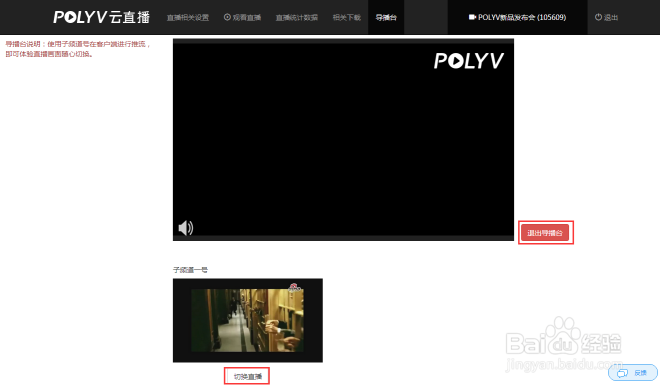This screenshot has height=387, width=660.
Task: Open 直播相关设置 menu
Action: click(x=188, y=17)
